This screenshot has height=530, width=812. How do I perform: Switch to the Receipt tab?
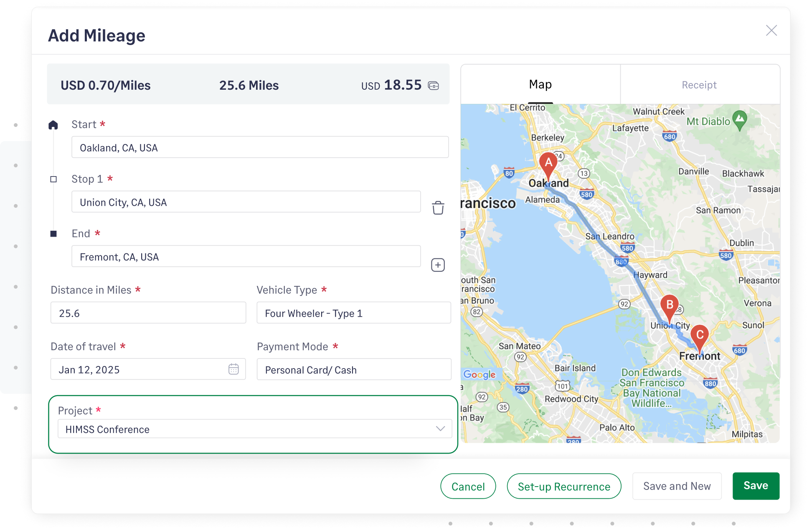coord(699,84)
